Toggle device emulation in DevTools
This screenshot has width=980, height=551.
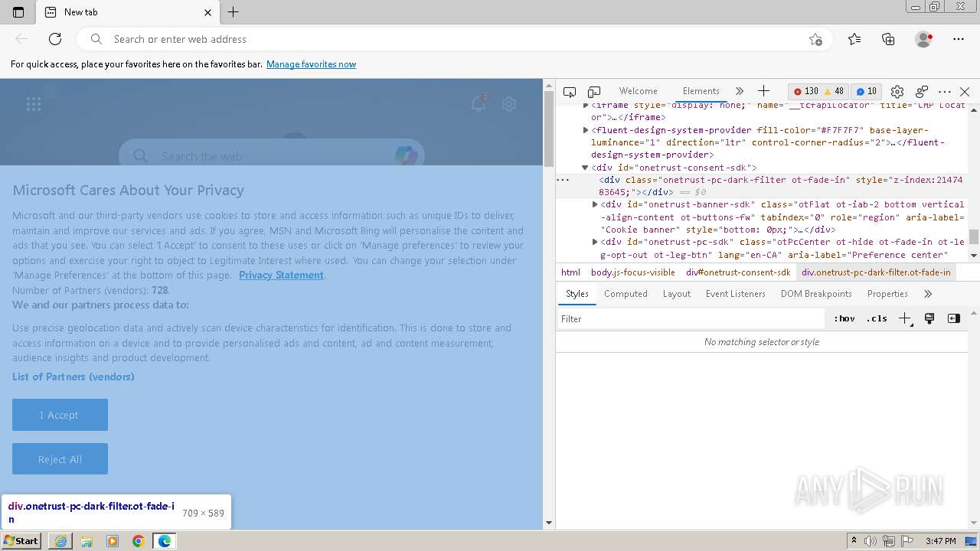pyautogui.click(x=594, y=91)
